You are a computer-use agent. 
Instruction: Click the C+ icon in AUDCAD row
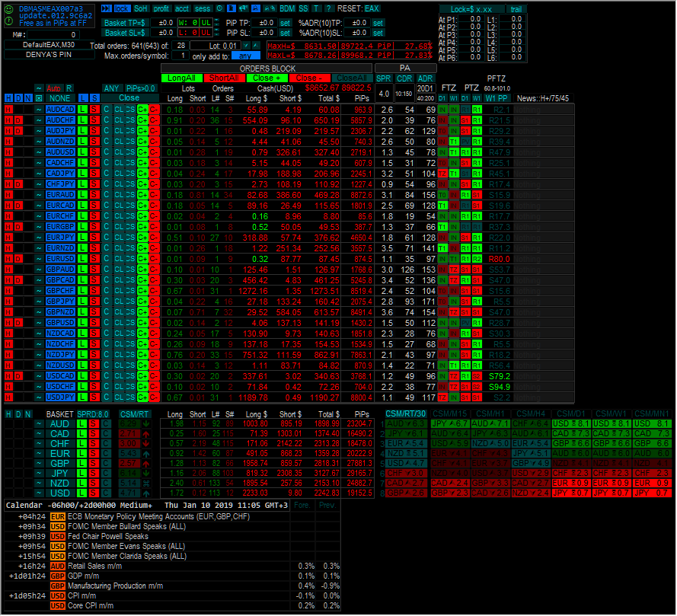(x=142, y=110)
